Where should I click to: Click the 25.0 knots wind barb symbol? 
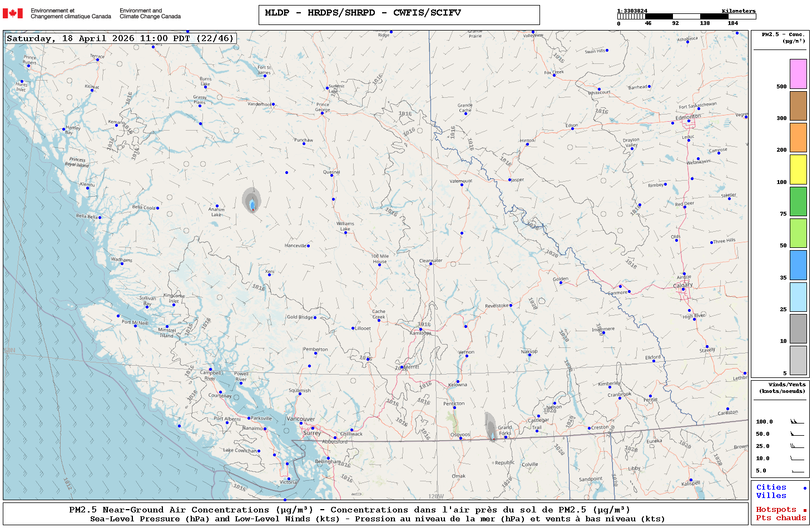(796, 446)
